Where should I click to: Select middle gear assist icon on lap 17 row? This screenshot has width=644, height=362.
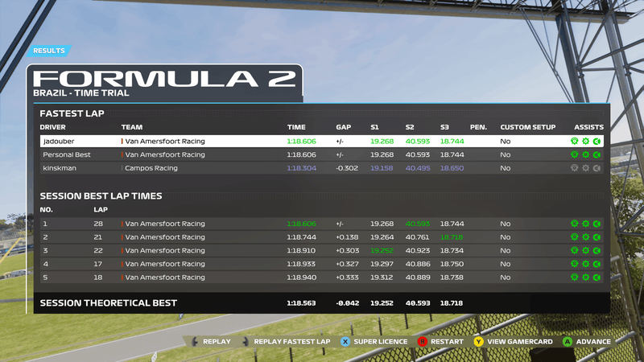coord(586,264)
